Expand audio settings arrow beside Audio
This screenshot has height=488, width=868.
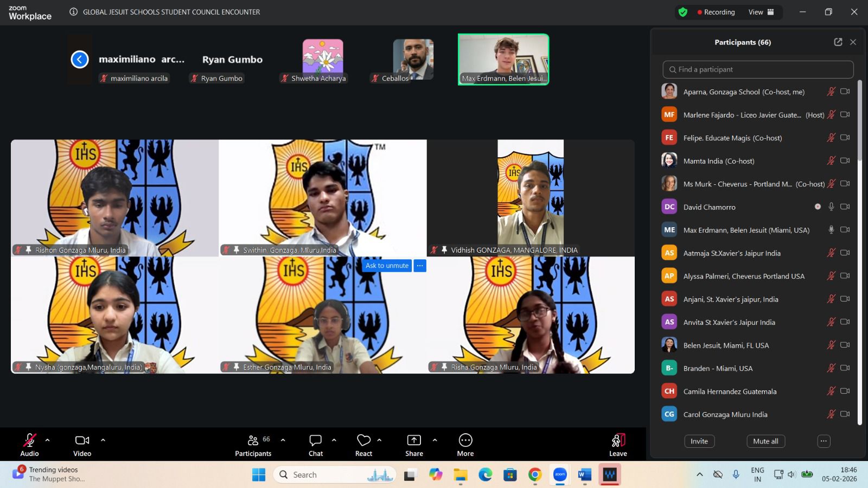coord(48,440)
